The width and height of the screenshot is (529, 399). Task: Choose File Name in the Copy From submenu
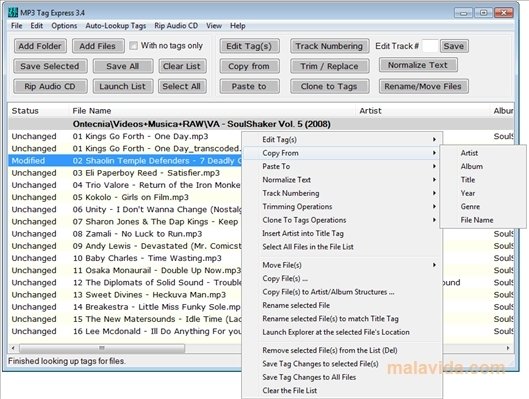(483, 220)
